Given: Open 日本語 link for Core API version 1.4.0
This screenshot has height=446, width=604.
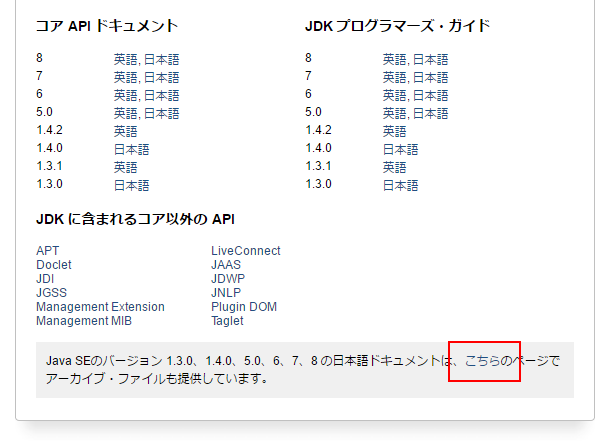Looking at the screenshot, I should 131,149.
